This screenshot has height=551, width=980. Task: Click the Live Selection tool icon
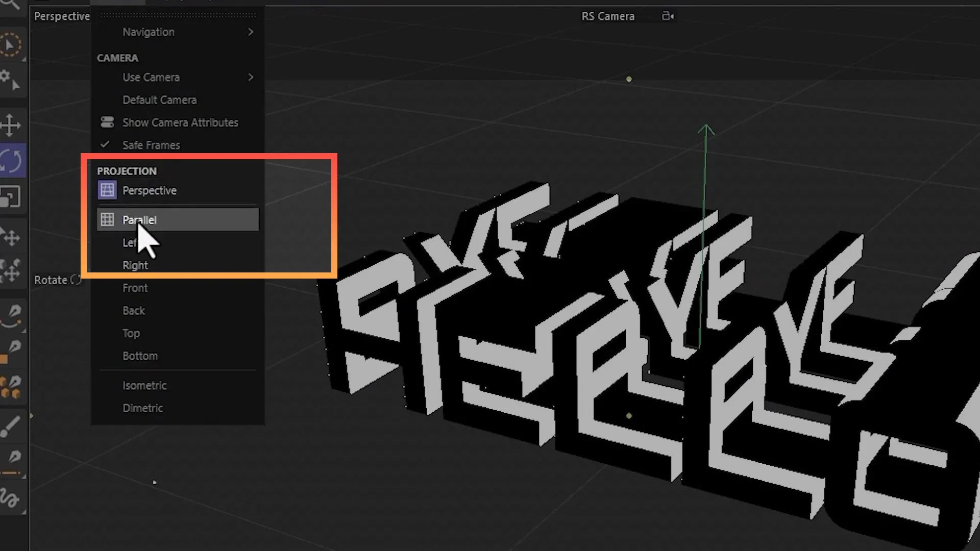(x=10, y=45)
